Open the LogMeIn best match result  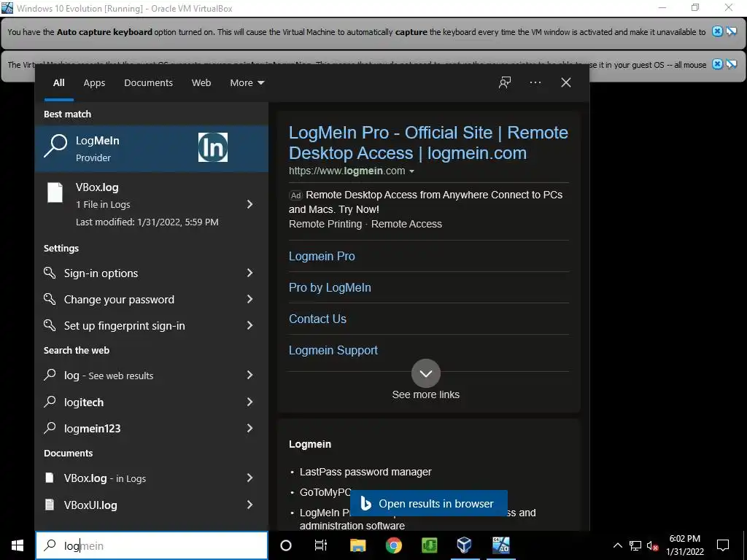coord(152,149)
